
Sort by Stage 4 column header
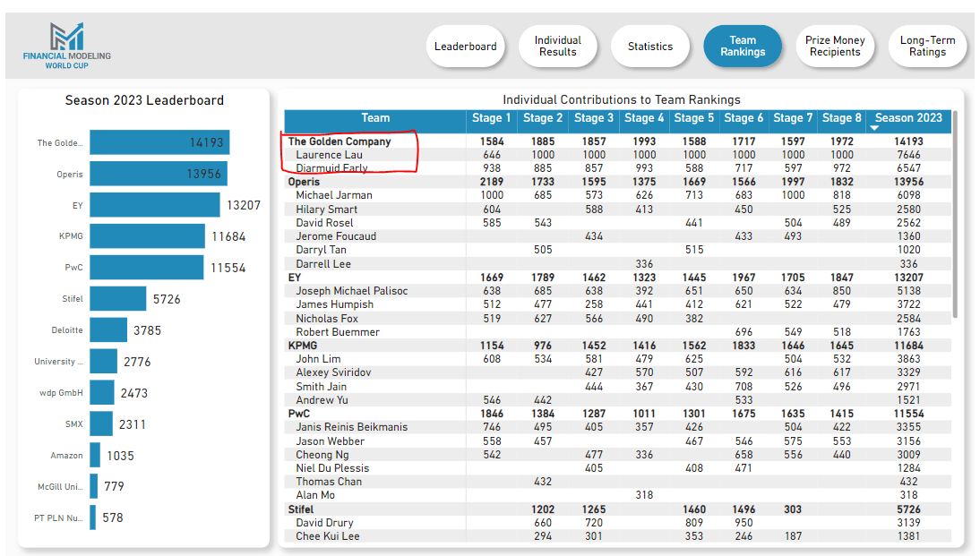(x=644, y=118)
